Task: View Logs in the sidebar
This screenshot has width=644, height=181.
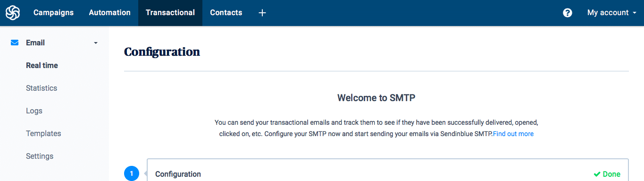Action: click(34, 111)
